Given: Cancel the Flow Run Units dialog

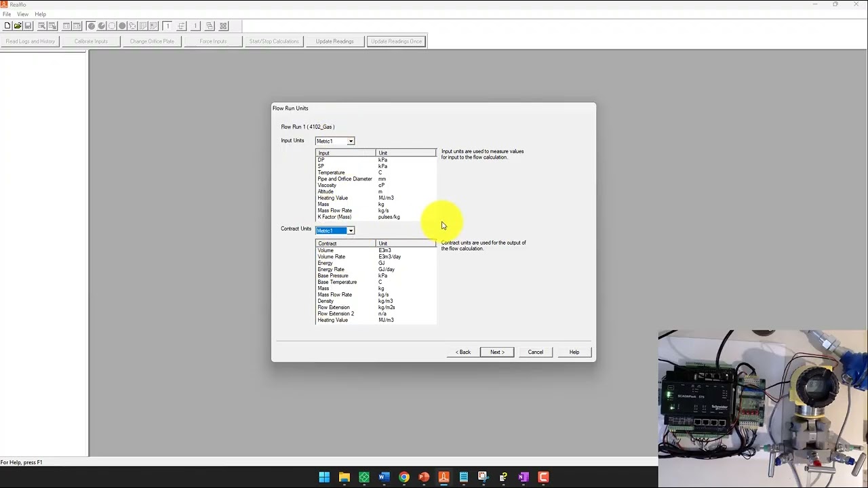Looking at the screenshot, I should (x=536, y=352).
